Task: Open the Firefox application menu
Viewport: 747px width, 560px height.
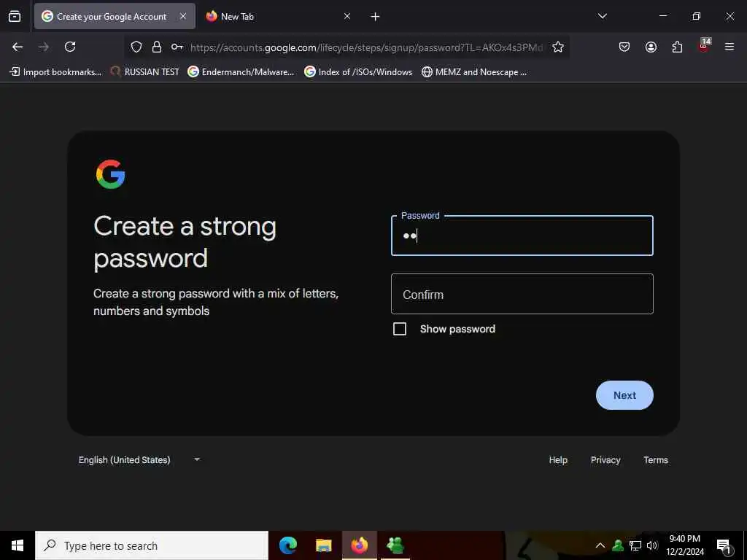Action: [729, 47]
